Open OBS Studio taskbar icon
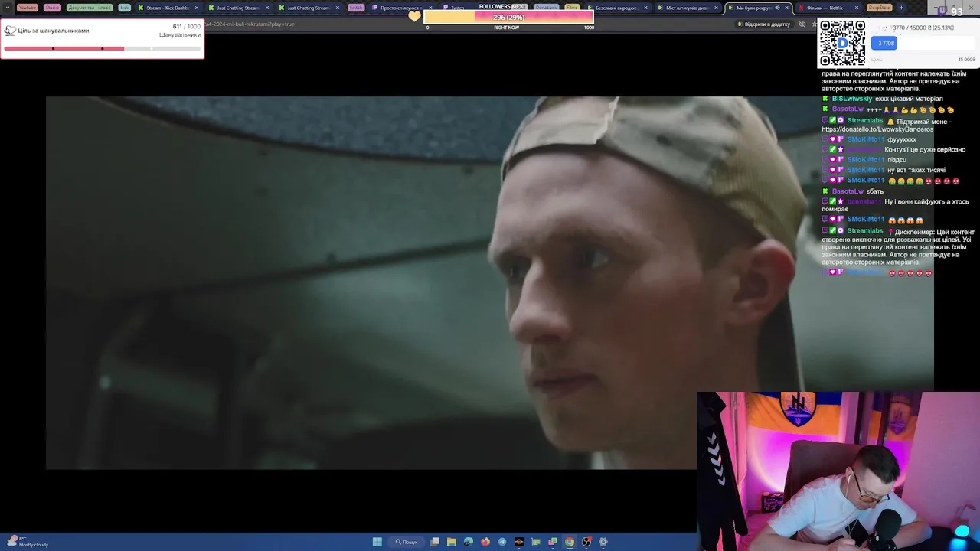 click(586, 542)
